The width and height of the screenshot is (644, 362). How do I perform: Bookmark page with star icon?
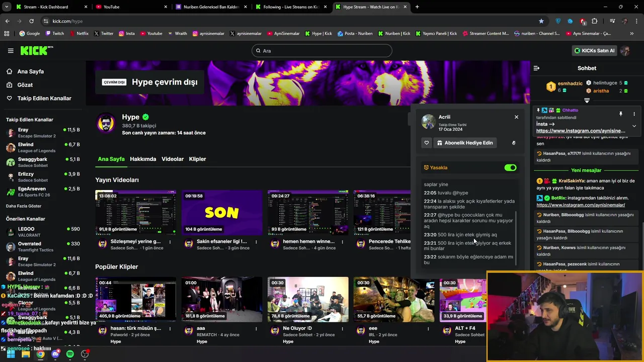coord(541,21)
